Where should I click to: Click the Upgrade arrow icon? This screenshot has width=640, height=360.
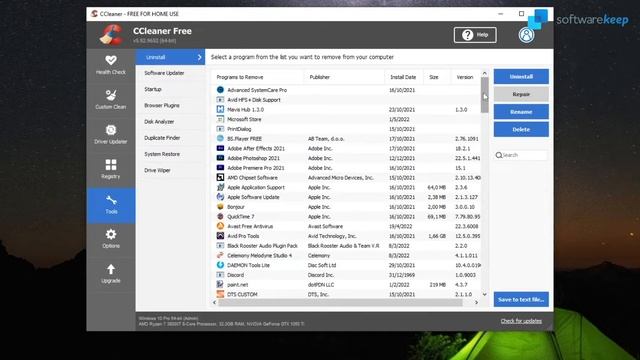tap(111, 269)
